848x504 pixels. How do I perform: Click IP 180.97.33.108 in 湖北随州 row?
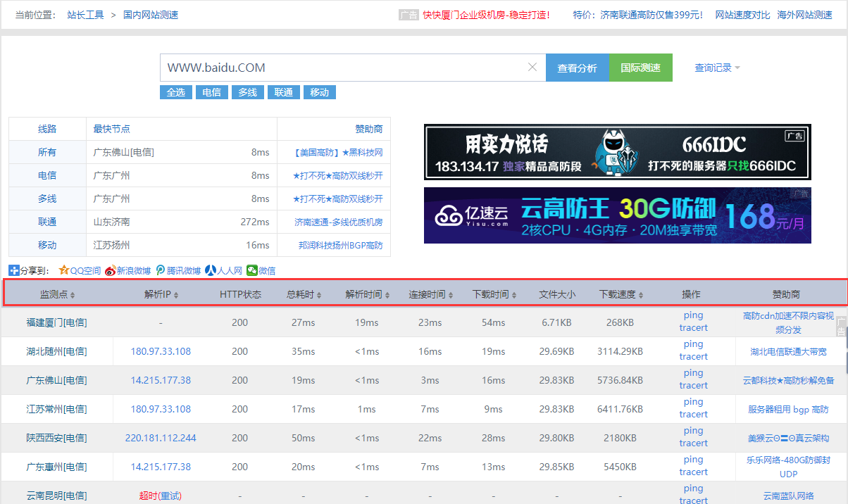pos(161,351)
